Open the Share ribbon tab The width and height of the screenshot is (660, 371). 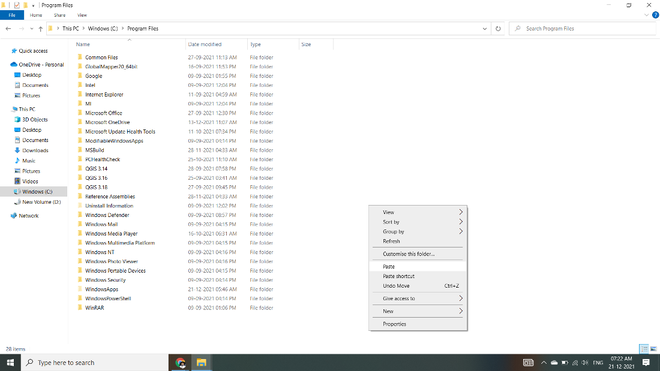(59, 15)
